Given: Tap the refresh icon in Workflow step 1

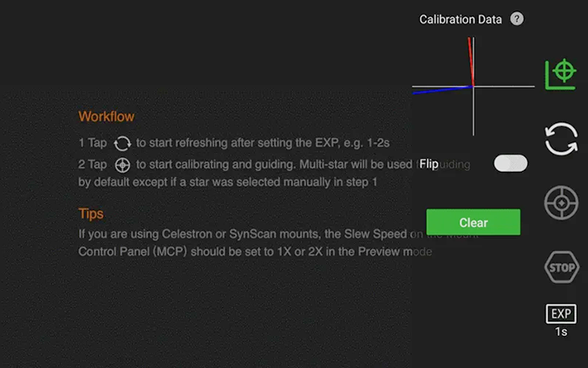Looking at the screenshot, I should point(122,143).
